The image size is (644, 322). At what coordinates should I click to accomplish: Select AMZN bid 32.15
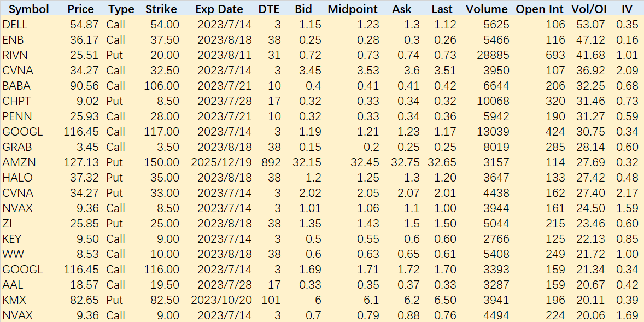pos(307,162)
